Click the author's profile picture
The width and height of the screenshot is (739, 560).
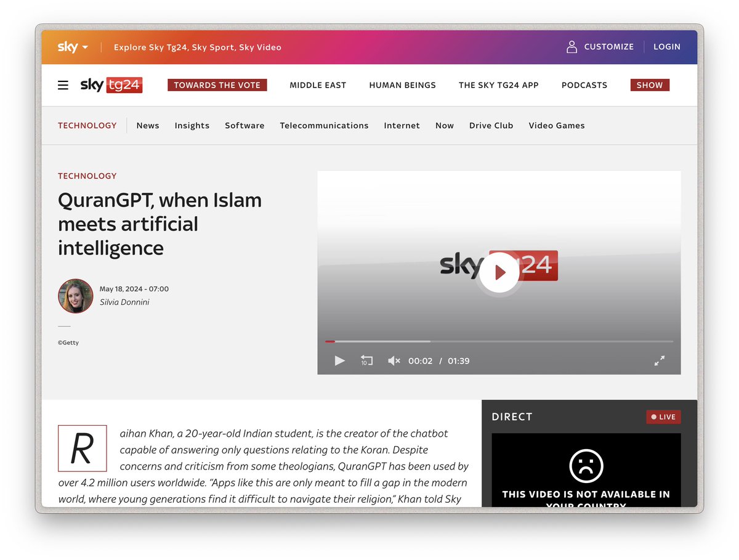tap(75, 296)
